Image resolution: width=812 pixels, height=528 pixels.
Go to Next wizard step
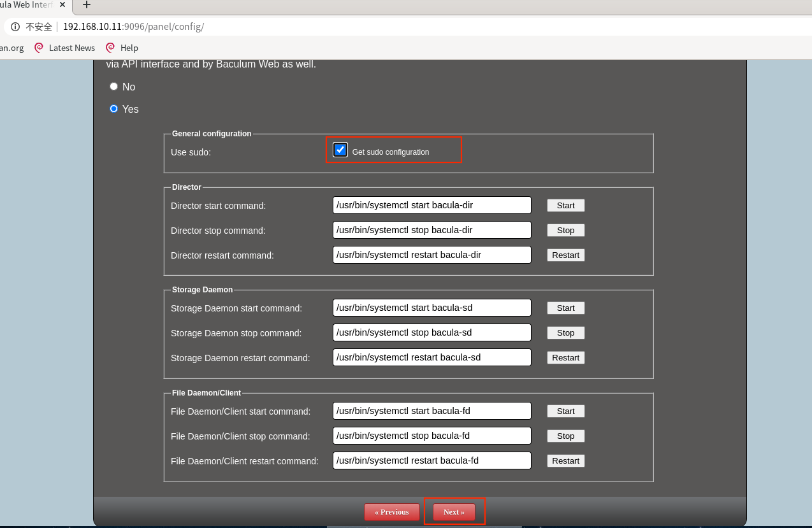(x=454, y=512)
